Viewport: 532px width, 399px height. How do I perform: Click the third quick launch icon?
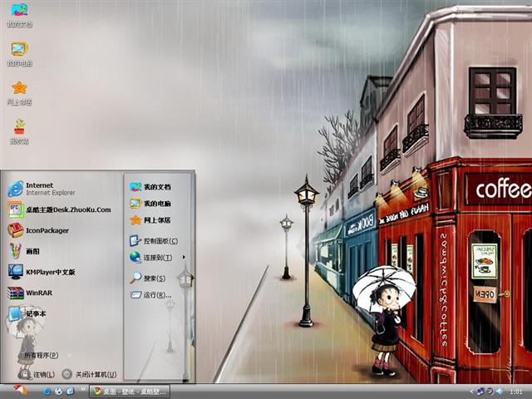(x=70, y=392)
